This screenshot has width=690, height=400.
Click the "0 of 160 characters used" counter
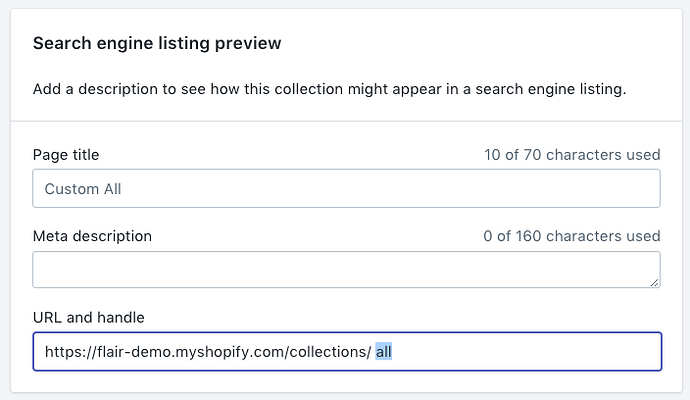click(571, 236)
